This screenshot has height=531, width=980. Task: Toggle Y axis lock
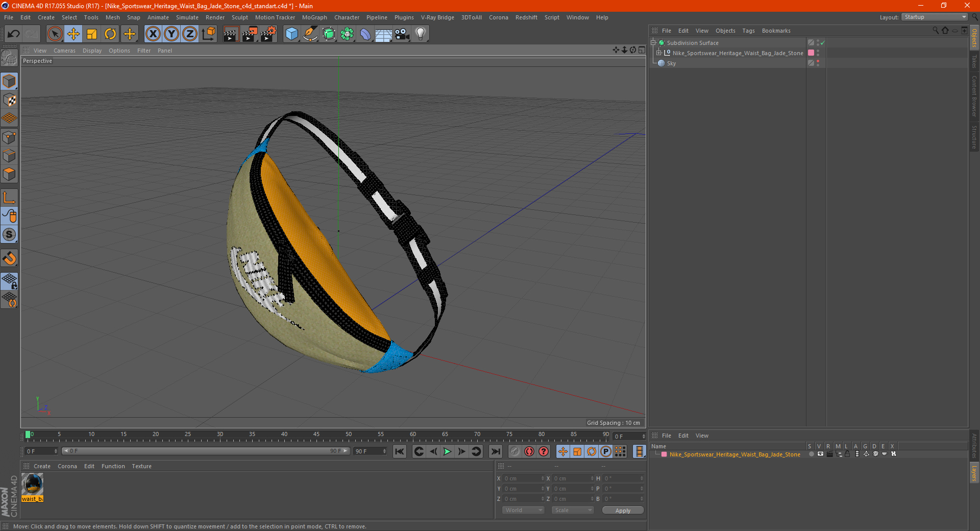tap(171, 34)
